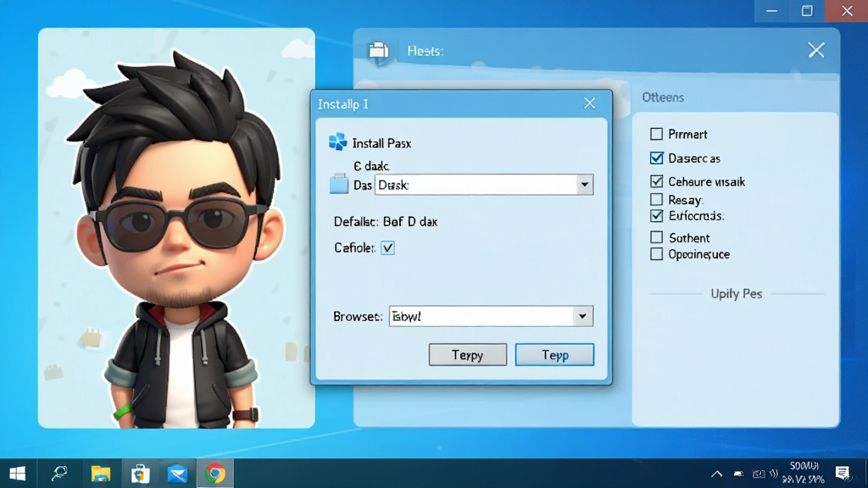Disable the Eufocrads checkbox
Image resolution: width=868 pixels, height=488 pixels.
tap(657, 216)
